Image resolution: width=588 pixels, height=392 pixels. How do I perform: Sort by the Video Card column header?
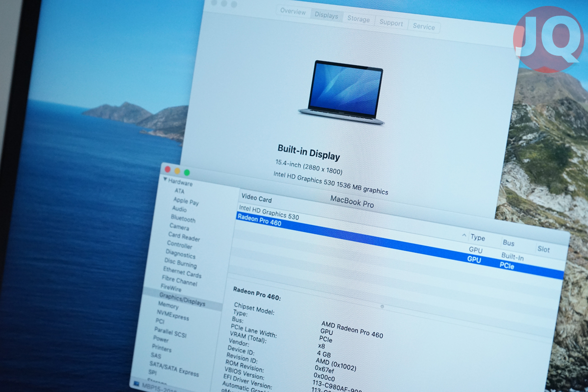point(256,198)
